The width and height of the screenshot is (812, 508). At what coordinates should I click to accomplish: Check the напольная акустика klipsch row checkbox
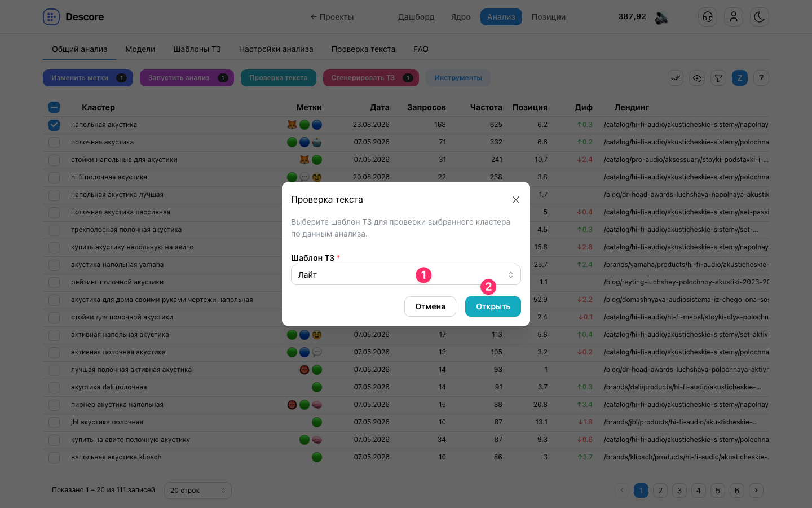[54, 457]
